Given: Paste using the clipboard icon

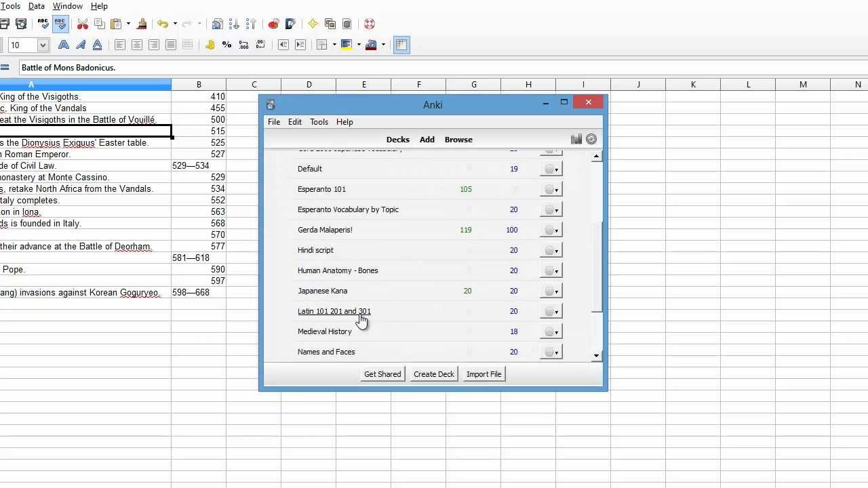Looking at the screenshot, I should pos(115,24).
